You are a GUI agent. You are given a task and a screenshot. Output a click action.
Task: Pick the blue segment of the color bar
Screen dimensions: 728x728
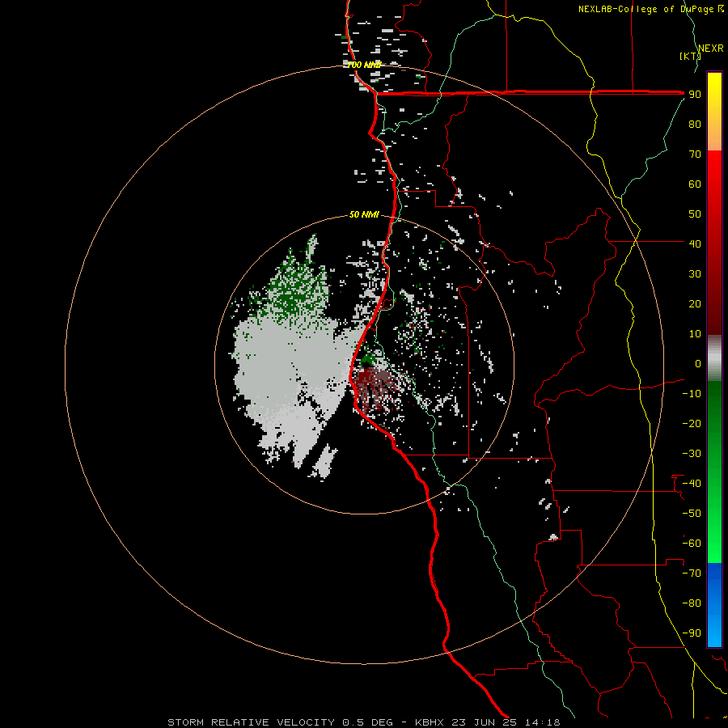[x=714, y=604]
